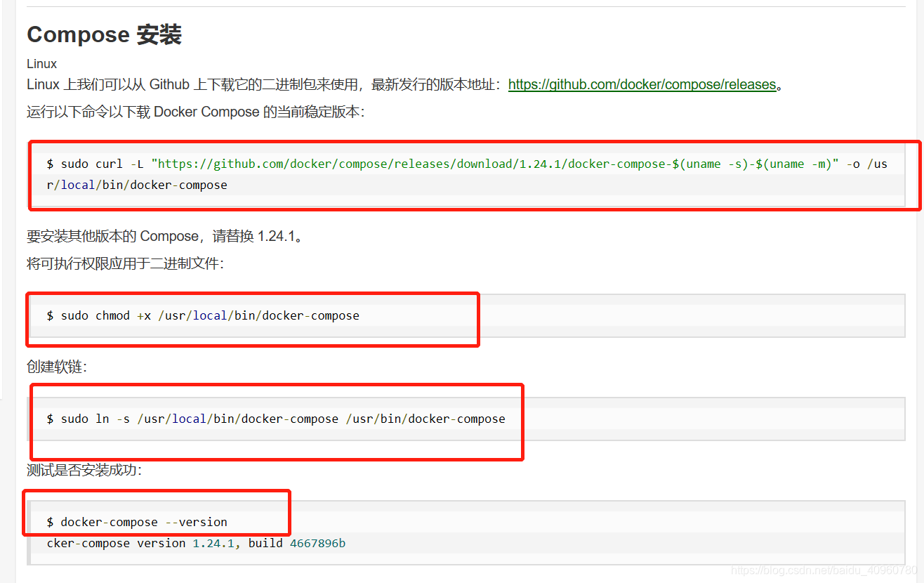This screenshot has height=583, width=924.
Task: Click the output line showing version 1.24.1, build 4667896b
Action: pyautogui.click(x=196, y=544)
